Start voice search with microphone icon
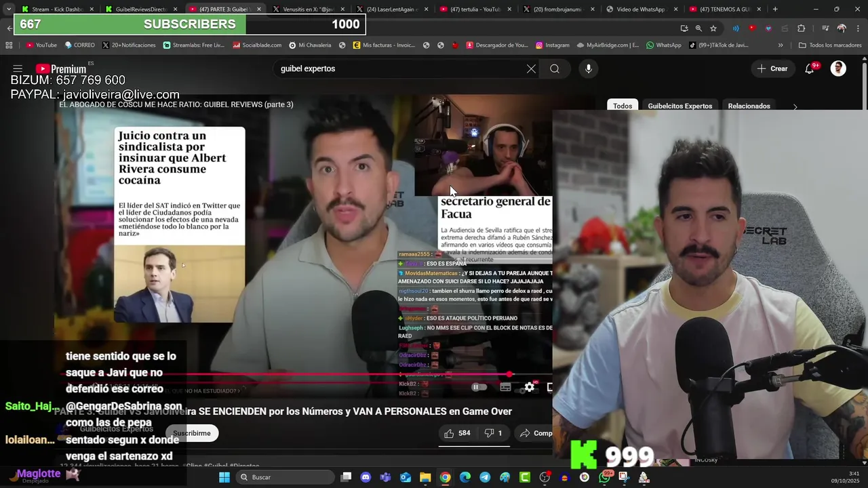868x488 pixels. (x=589, y=68)
